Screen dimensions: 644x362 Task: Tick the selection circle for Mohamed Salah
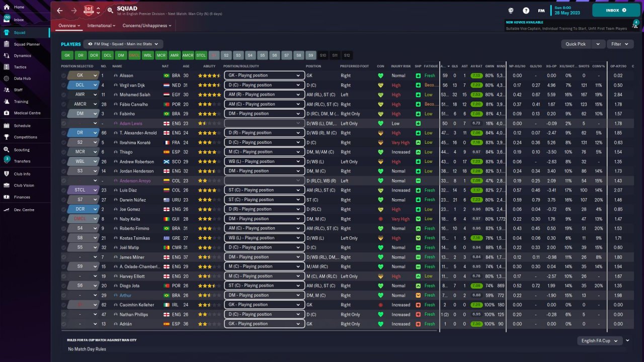point(64,95)
